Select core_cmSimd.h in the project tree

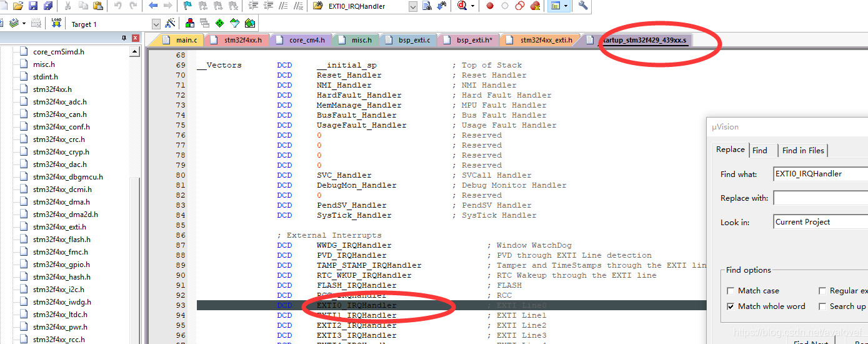(58, 52)
